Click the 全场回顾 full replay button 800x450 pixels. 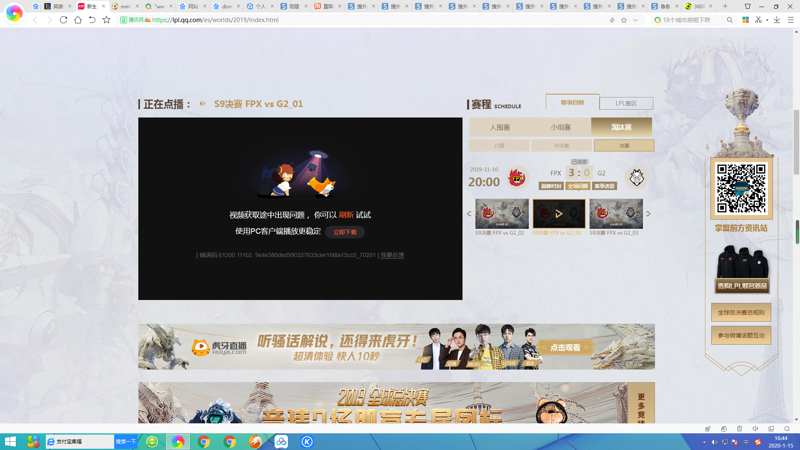pos(578,186)
